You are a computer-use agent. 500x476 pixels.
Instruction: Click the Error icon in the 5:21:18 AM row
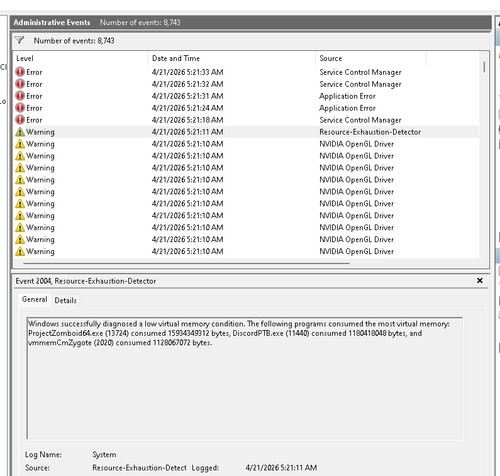tap(20, 120)
